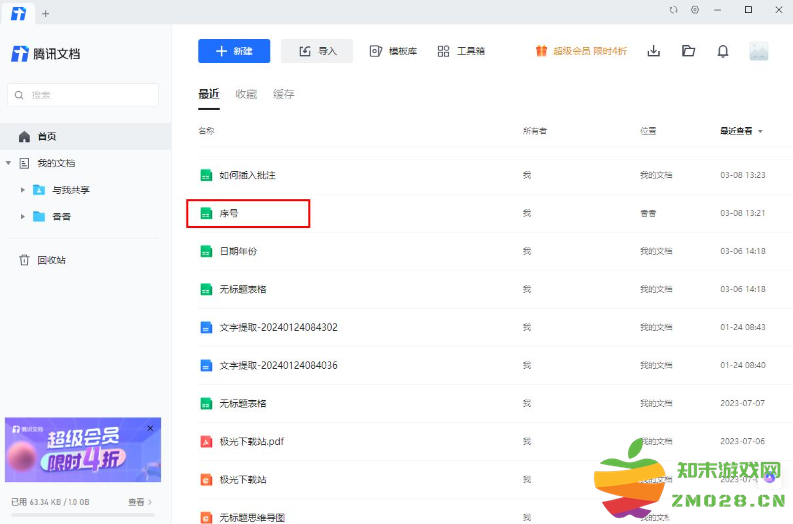Click the settings gear in title bar
Screen dimensions: 793x524
tap(695, 10)
